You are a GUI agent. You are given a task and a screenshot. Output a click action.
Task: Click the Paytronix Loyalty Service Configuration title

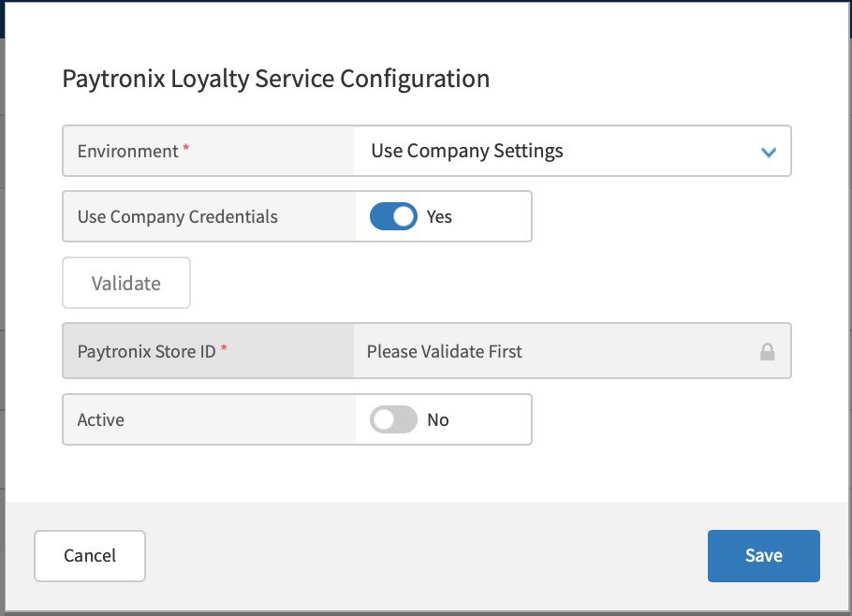[x=275, y=79]
